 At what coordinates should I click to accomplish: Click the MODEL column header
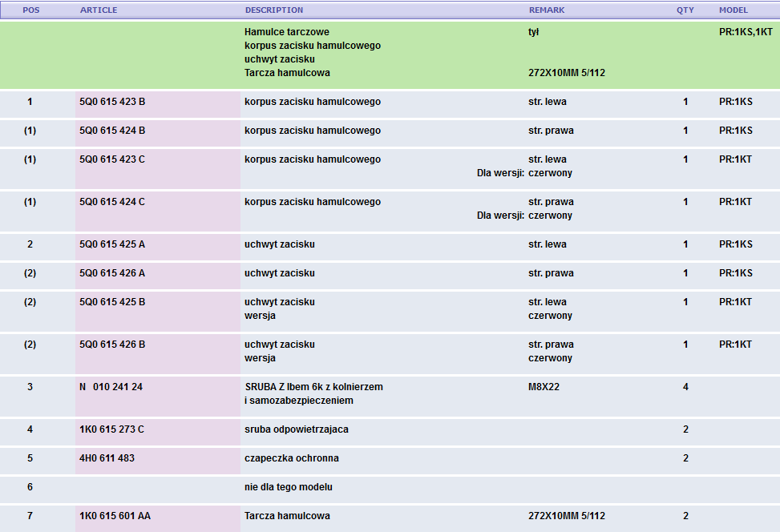point(734,10)
